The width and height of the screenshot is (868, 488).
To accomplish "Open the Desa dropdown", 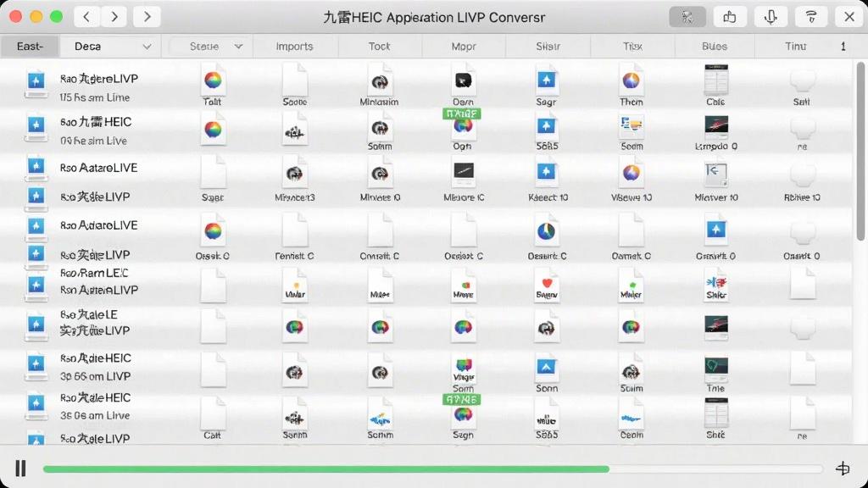I will (111, 47).
